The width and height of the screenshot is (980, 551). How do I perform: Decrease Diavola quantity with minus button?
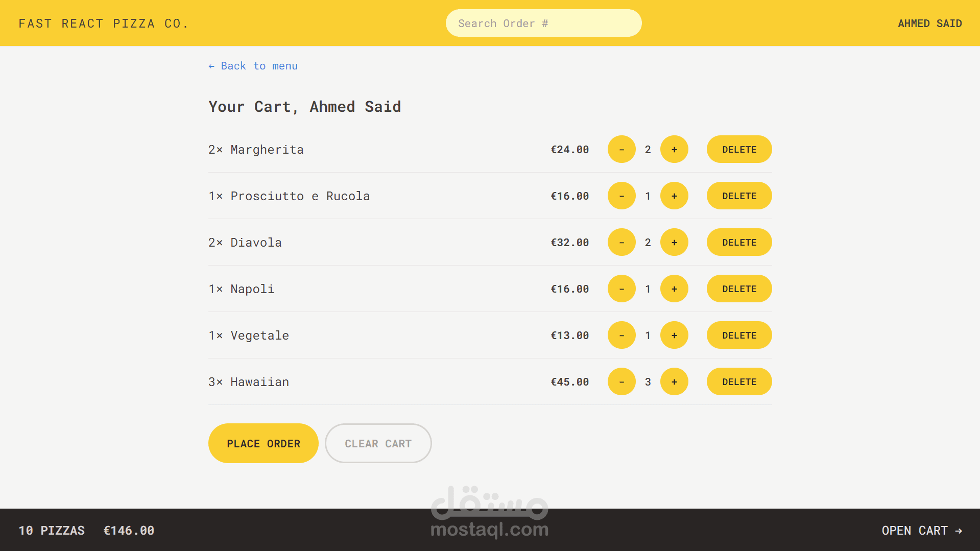[x=621, y=242]
